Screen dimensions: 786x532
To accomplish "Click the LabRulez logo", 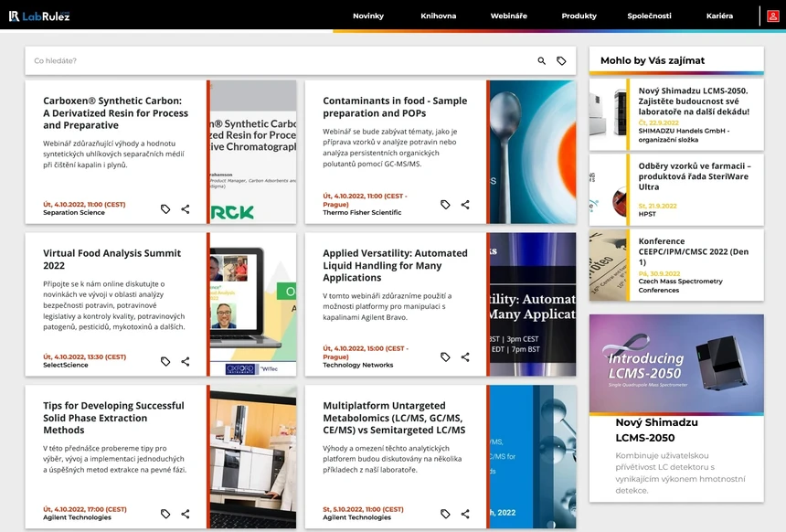I will pos(39,16).
